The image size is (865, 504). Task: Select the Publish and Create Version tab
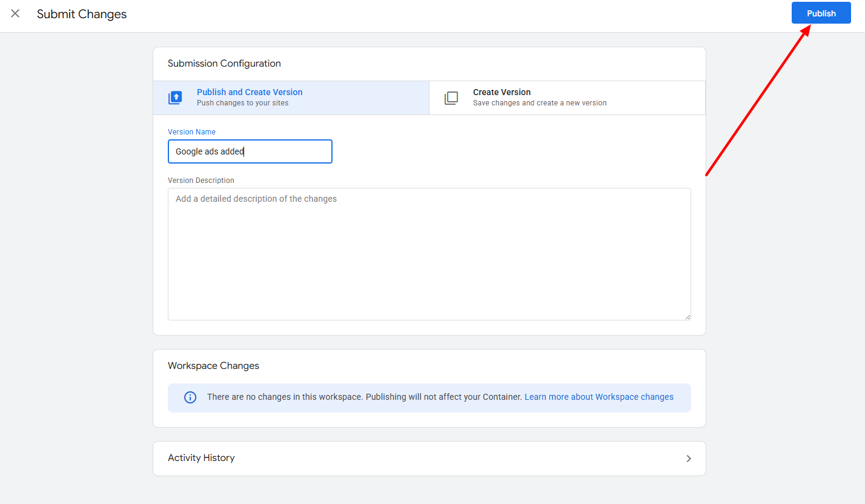pyautogui.click(x=291, y=98)
